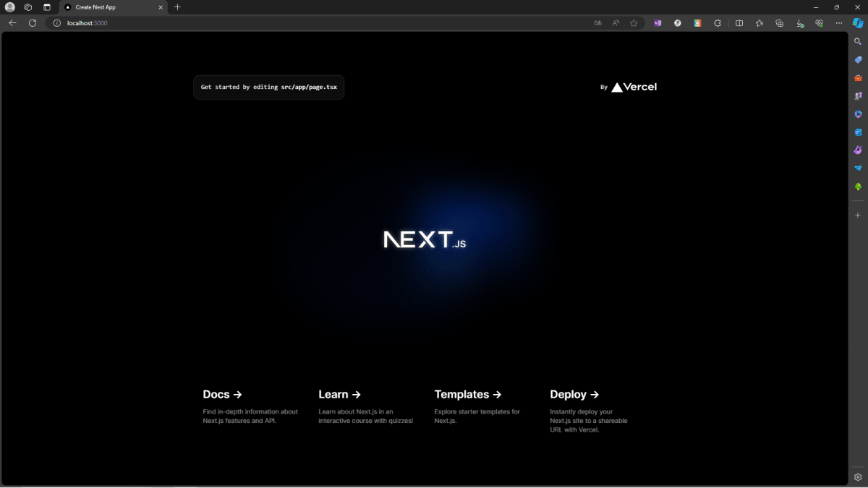This screenshot has height=488, width=868.
Task: Open sidebar Games chess icon
Action: 858,95
